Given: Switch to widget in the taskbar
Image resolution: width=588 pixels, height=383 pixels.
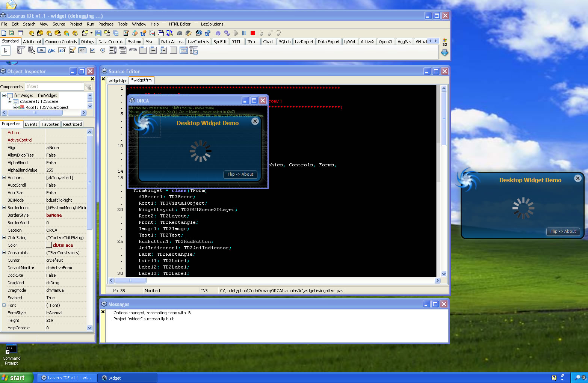Looking at the screenshot, I should (127, 378).
